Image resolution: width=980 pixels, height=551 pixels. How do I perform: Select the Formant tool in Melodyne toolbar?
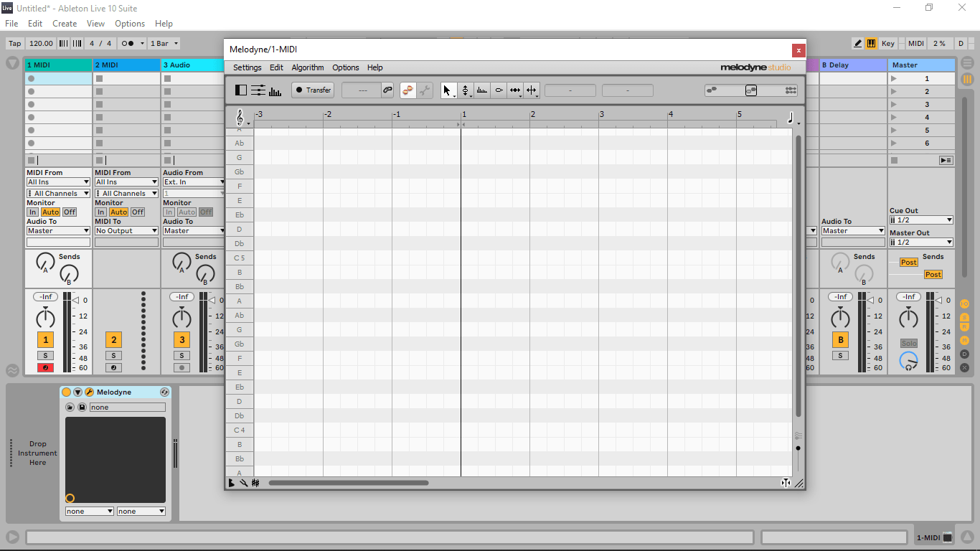(x=482, y=90)
